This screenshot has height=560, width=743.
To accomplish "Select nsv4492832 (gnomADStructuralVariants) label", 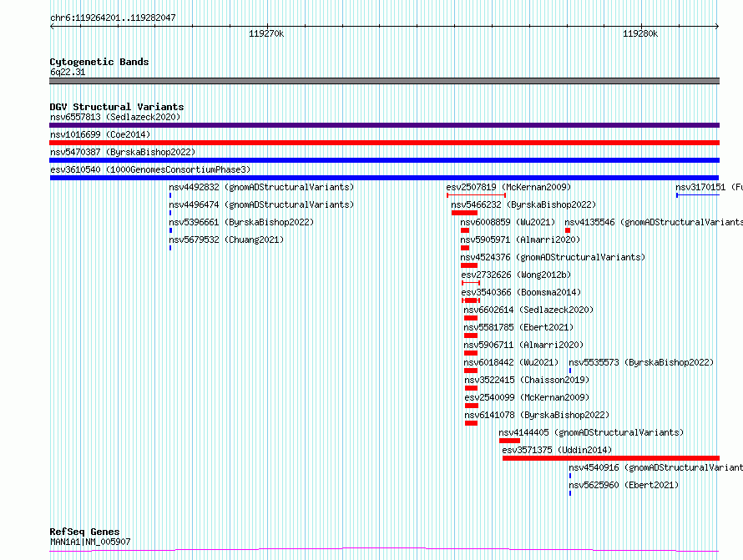I will tap(261, 187).
